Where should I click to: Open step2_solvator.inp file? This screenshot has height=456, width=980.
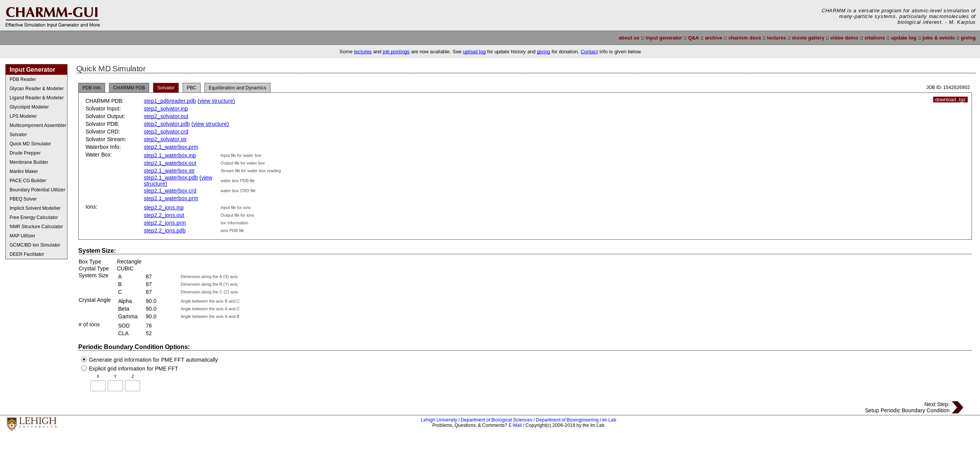[166, 109]
